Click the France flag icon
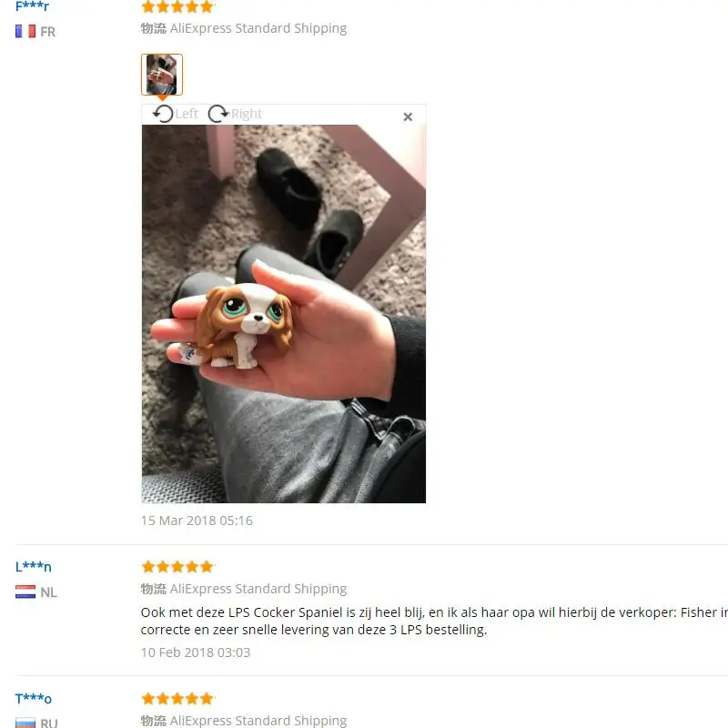The width and height of the screenshot is (728, 728). click(25, 32)
